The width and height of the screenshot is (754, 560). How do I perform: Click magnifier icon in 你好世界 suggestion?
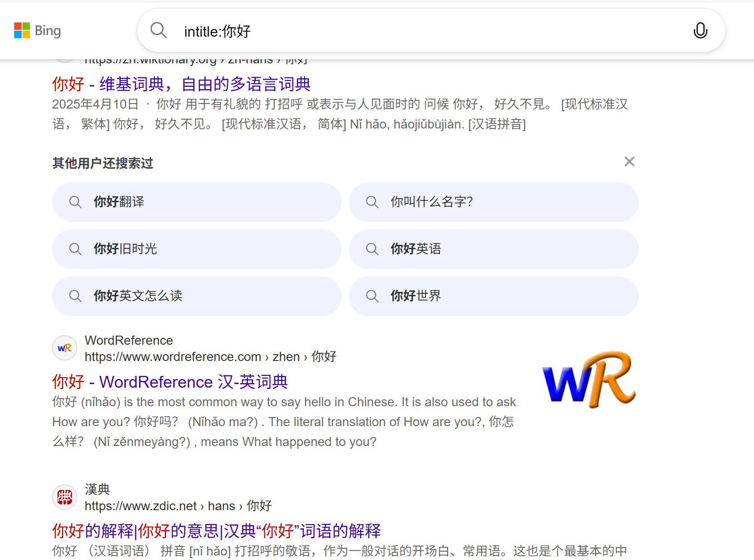[x=372, y=296]
